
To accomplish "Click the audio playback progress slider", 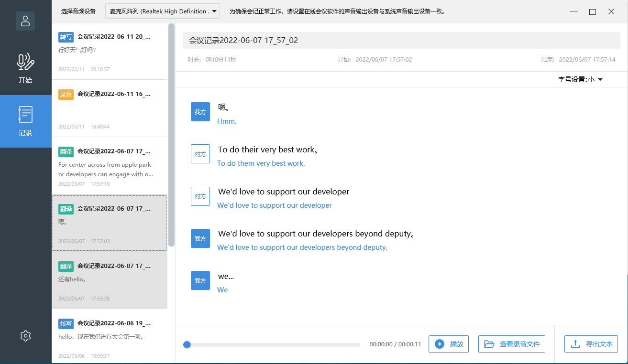I will tap(272, 344).
